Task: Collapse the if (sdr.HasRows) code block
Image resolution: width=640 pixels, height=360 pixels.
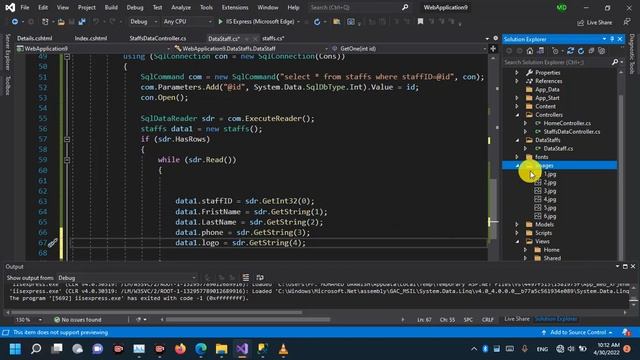Action: (67, 139)
